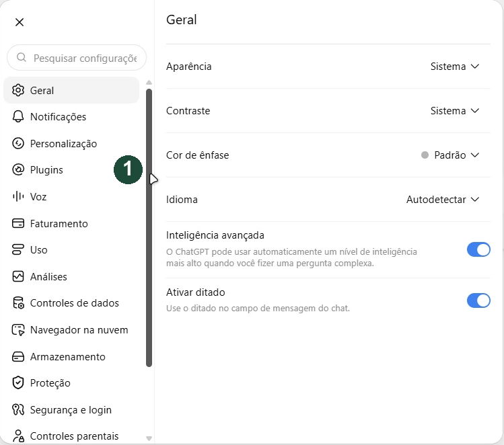Open Personalização via its icon

click(18, 143)
